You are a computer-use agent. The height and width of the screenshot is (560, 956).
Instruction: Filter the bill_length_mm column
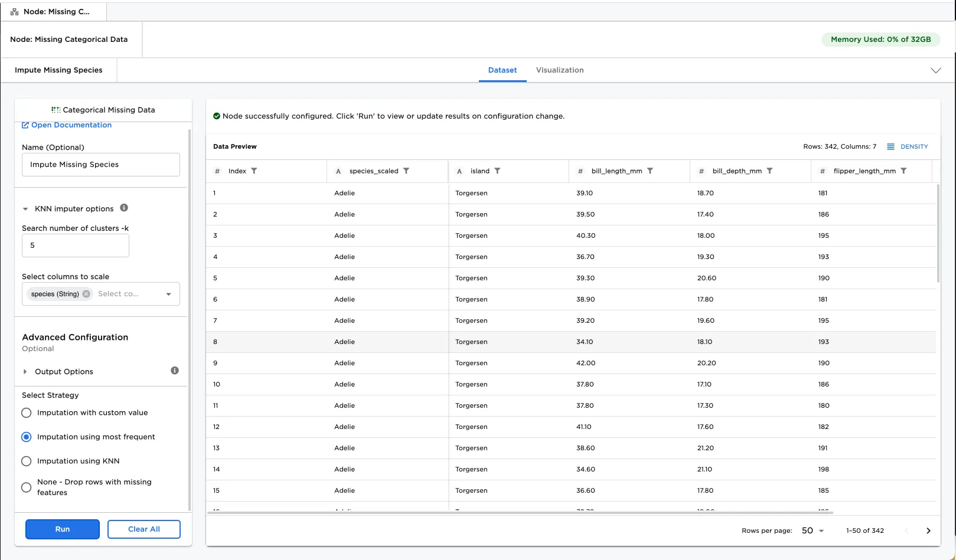(x=650, y=171)
